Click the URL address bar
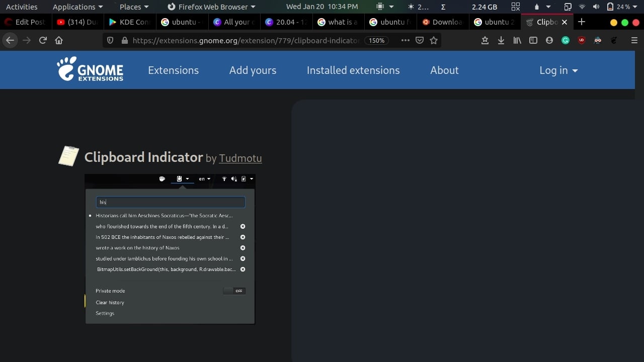 tap(246, 40)
